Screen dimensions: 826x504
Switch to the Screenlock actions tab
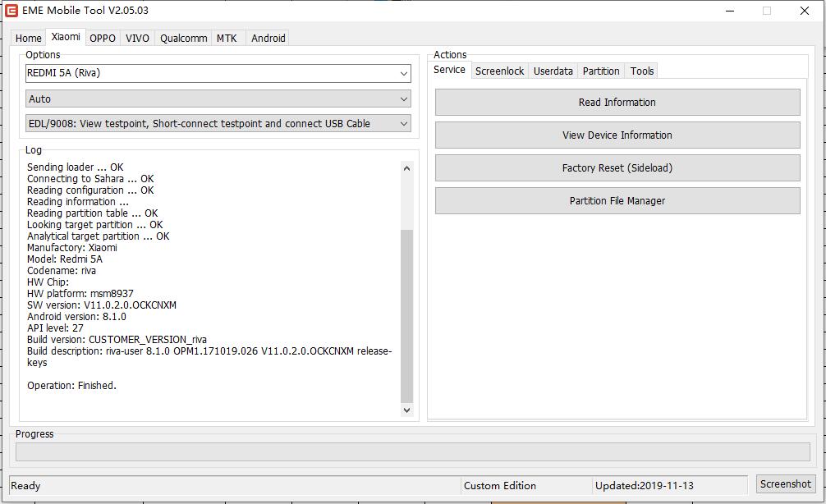coord(499,71)
